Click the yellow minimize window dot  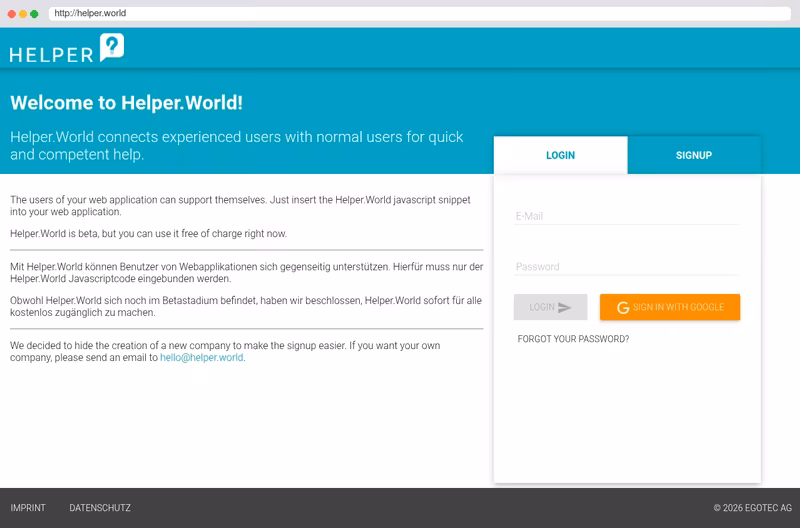point(23,14)
